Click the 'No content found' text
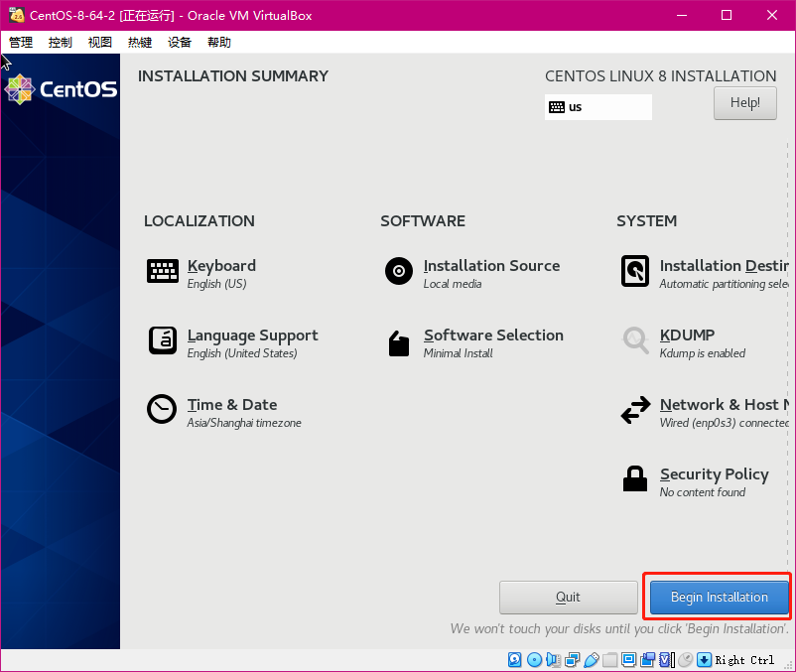 [x=702, y=492]
